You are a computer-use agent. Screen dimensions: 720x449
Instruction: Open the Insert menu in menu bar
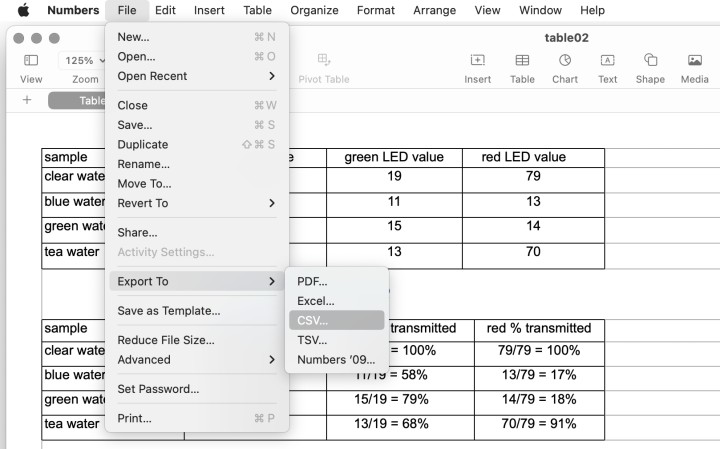coord(209,10)
